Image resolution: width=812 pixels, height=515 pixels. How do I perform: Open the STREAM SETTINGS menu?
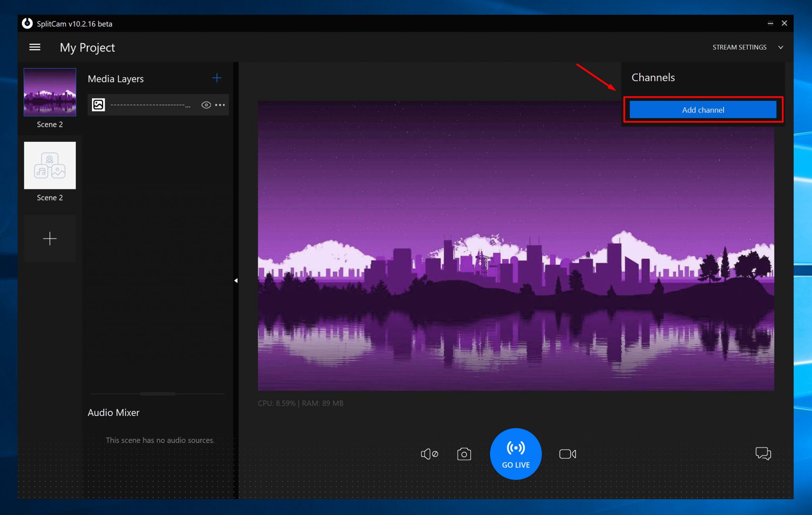pos(739,47)
